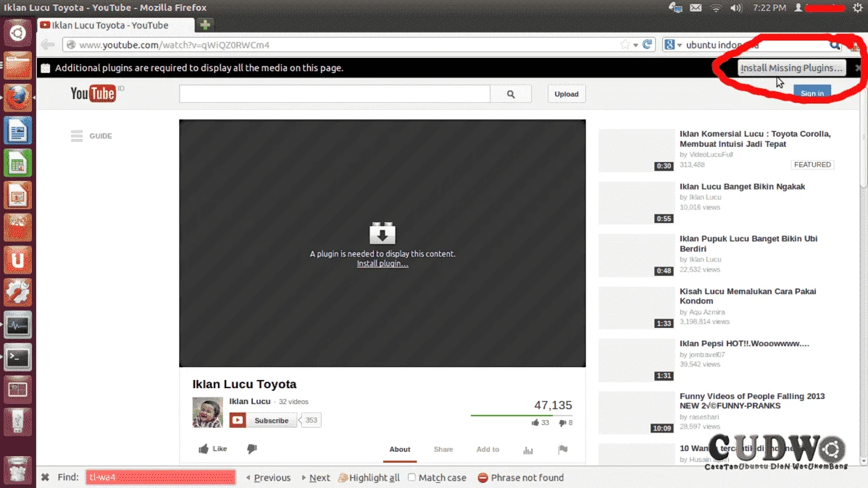
Task: Open the search engine selector dropdown
Action: [672, 45]
